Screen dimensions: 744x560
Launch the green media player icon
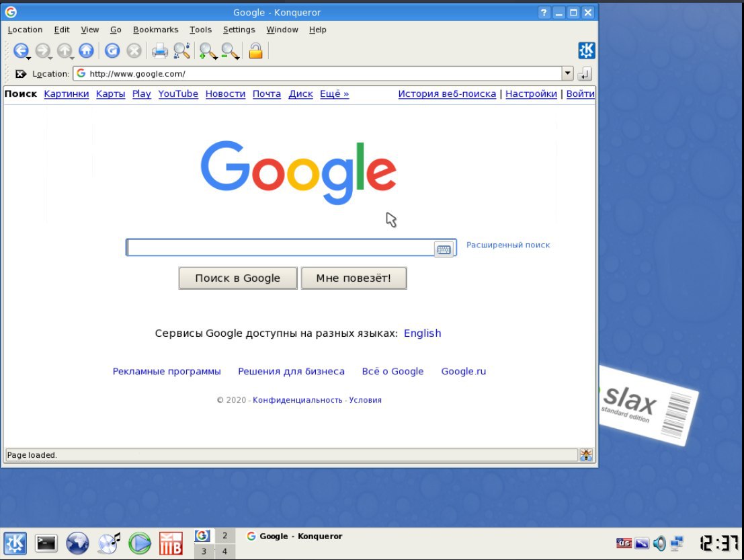pyautogui.click(x=140, y=543)
